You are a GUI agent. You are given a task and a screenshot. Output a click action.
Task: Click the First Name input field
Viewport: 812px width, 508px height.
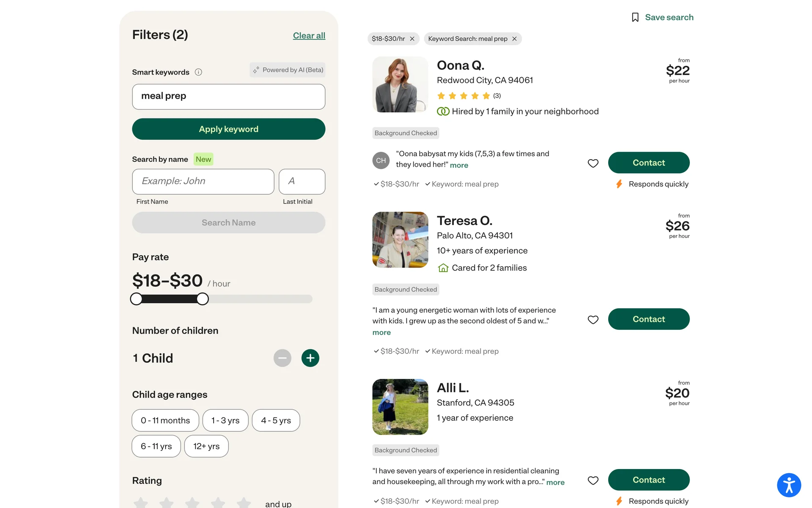(203, 182)
